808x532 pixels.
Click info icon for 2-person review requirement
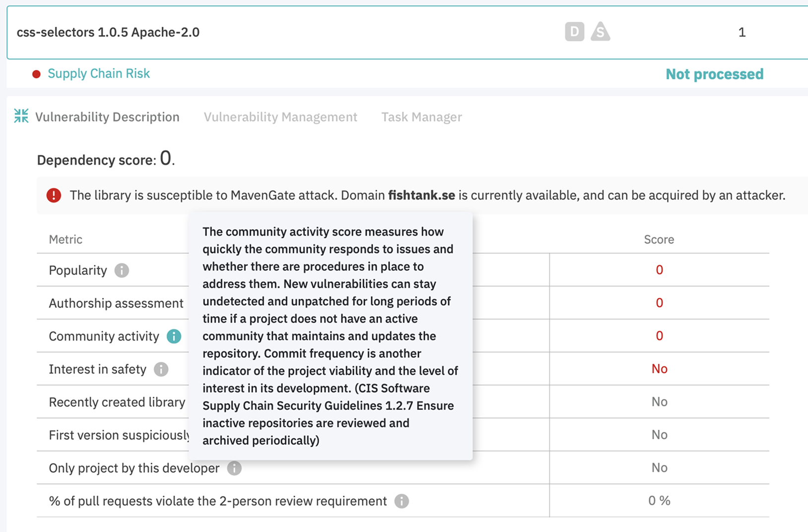coord(402,501)
